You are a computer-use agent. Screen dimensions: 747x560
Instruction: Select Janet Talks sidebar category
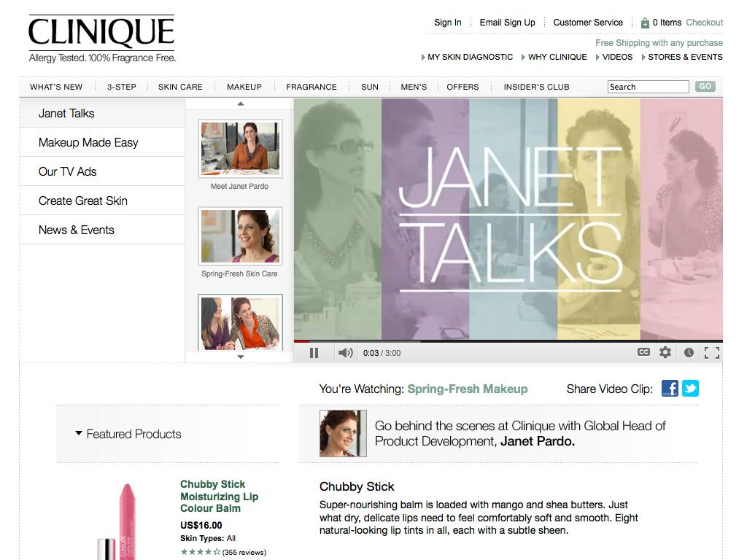tap(102, 113)
